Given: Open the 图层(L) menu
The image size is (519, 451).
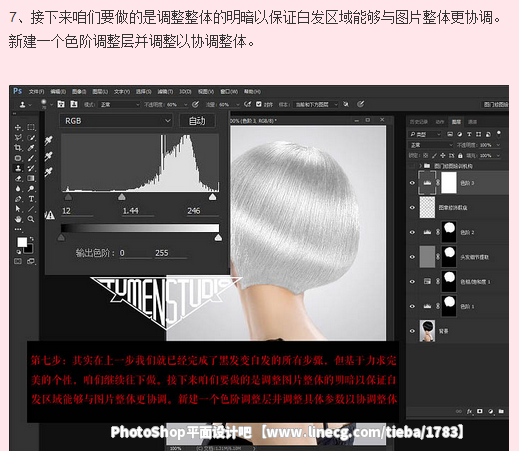Looking at the screenshot, I should click(100, 91).
